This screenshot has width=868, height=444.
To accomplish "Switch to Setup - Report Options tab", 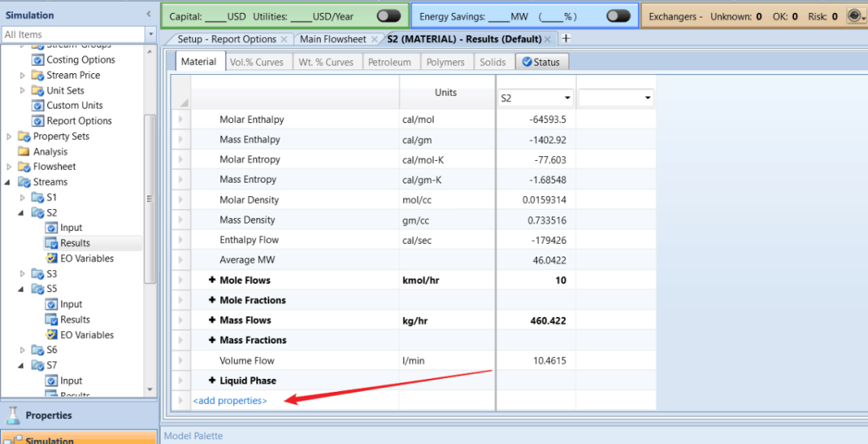I will click(227, 39).
